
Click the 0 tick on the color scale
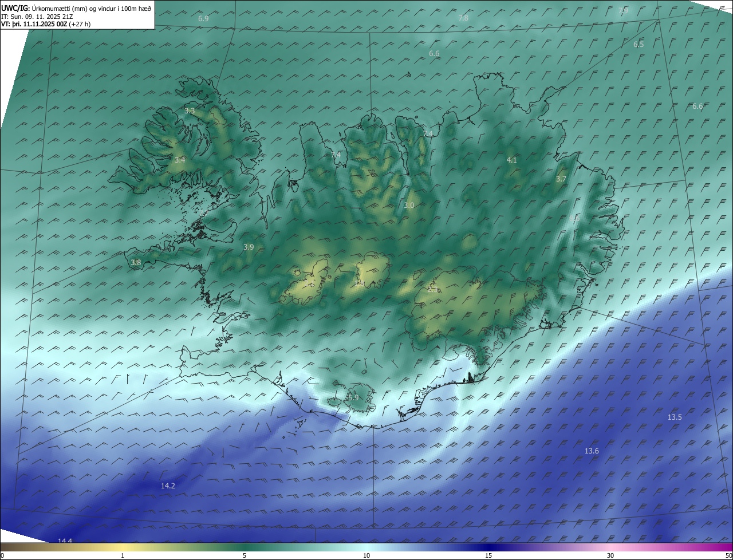pos(2,555)
